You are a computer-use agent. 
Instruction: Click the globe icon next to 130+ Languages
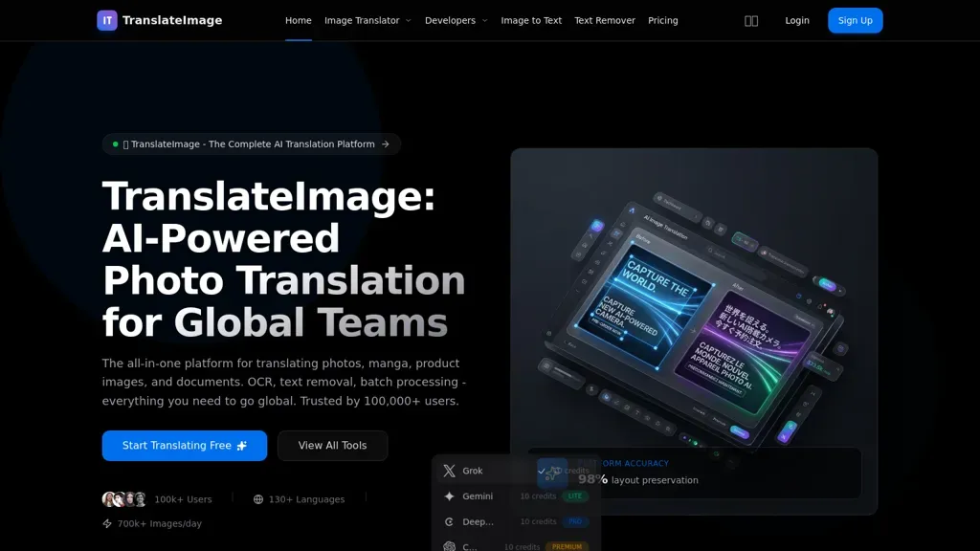256,498
